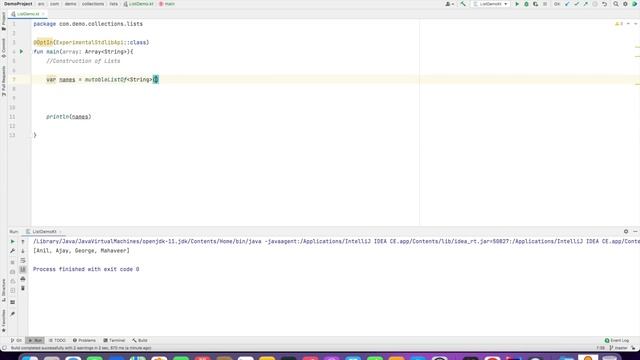This screenshot has width=640, height=360.
Task: Hide the Run tool window
Action: pyautogui.click(x=635, y=231)
